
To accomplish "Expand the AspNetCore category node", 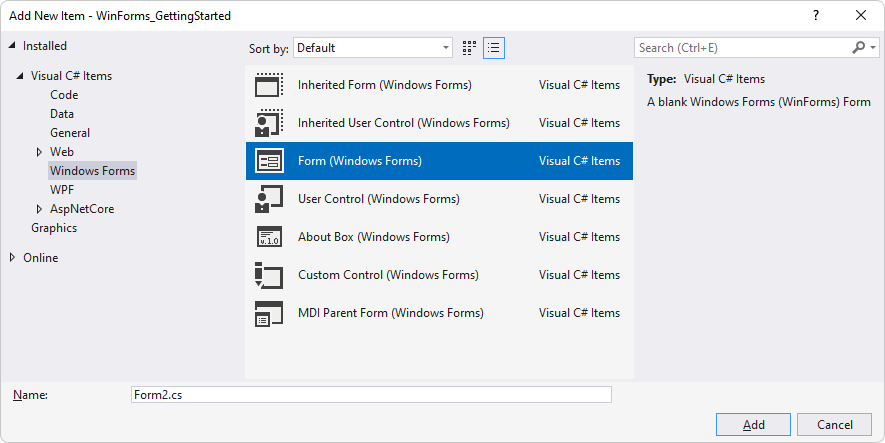I will click(39, 209).
